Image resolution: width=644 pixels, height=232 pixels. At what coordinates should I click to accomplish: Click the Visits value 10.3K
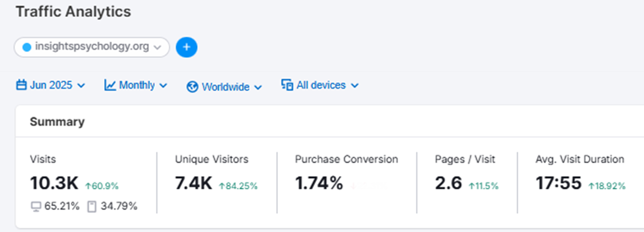[x=54, y=183]
